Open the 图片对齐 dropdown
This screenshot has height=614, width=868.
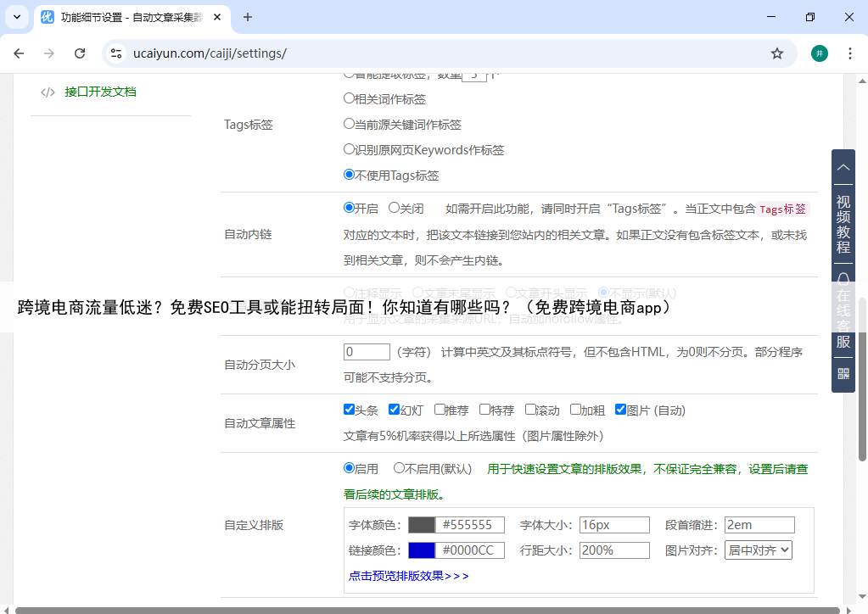coord(758,550)
